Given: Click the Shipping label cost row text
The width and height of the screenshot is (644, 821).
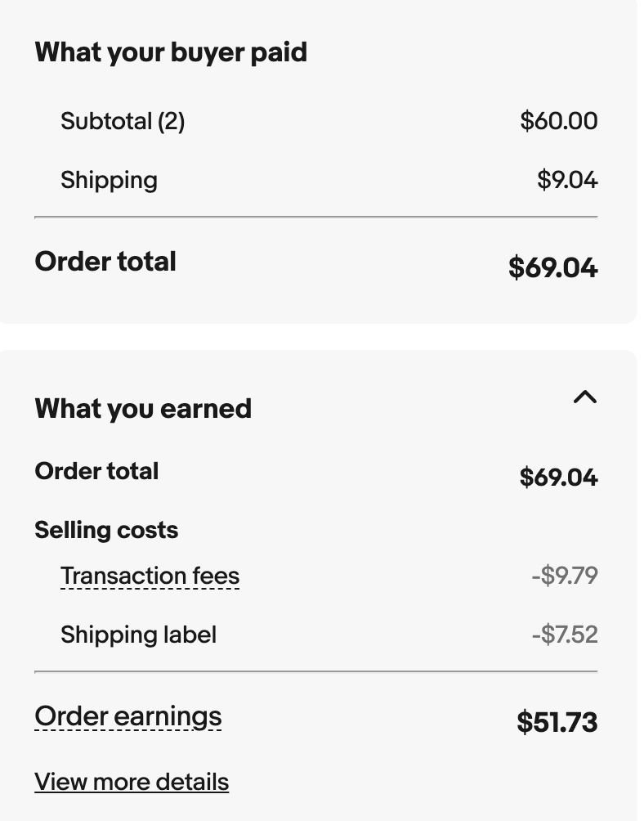Looking at the screenshot, I should [x=138, y=635].
